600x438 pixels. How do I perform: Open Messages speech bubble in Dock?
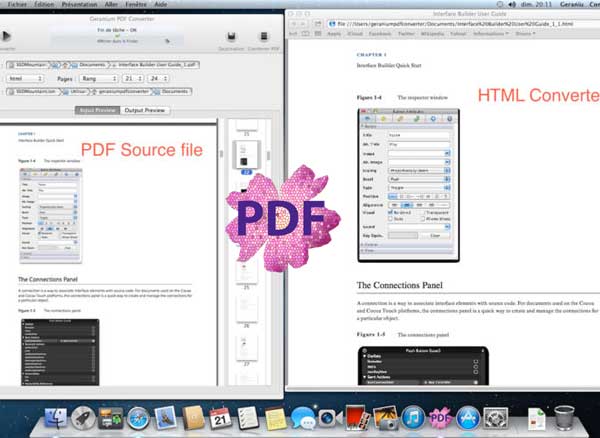tap(303, 418)
